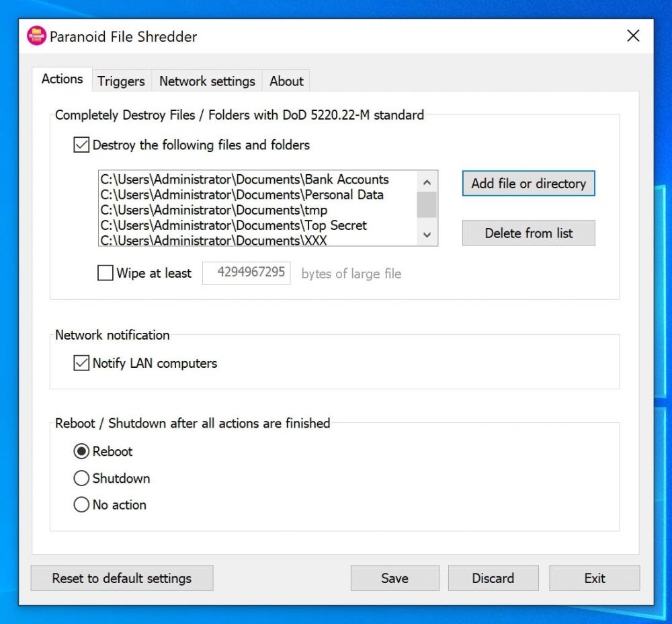Click the scrollbar down arrow in file list
672x624 pixels.
tap(426, 235)
